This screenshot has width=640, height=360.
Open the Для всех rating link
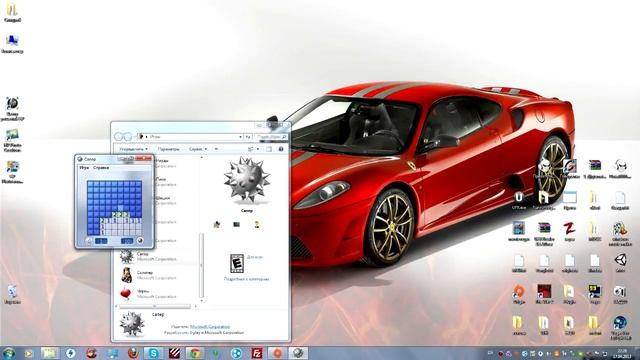[x=255, y=257]
